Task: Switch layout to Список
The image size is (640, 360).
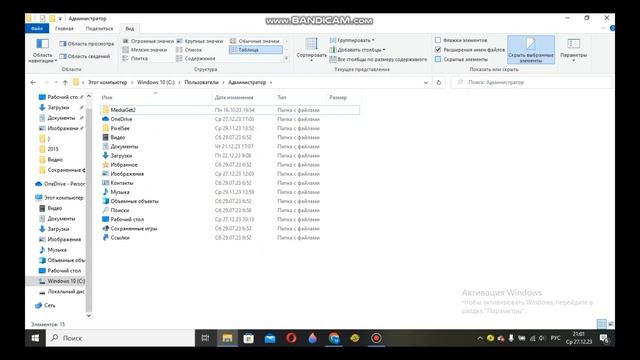Action: click(x=189, y=50)
